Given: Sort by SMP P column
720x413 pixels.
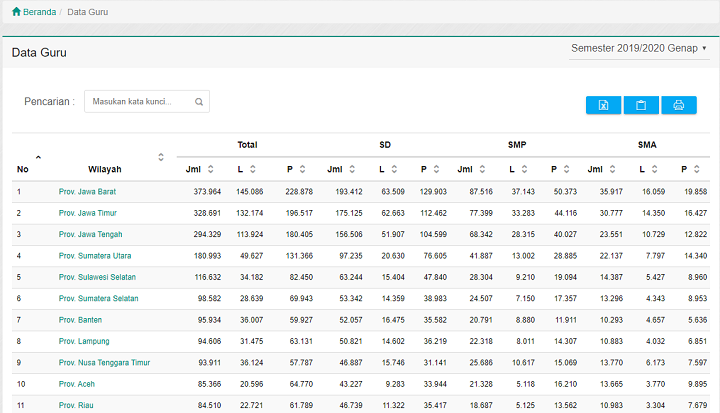Looking at the screenshot, I should [x=567, y=169].
